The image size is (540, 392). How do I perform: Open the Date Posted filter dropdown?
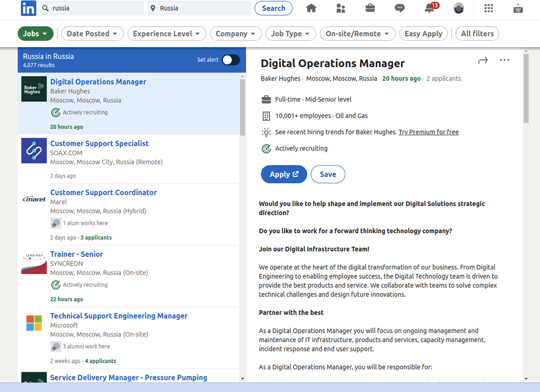tap(92, 34)
